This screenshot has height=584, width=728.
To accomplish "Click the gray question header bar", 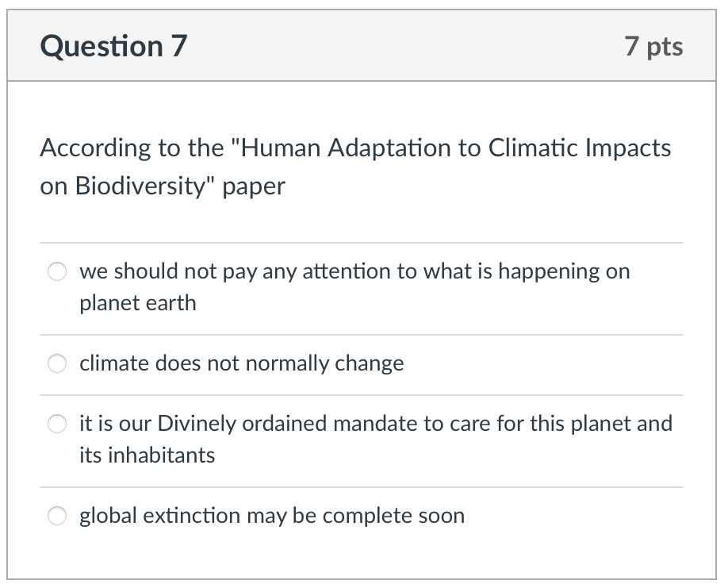I will 397,47.
